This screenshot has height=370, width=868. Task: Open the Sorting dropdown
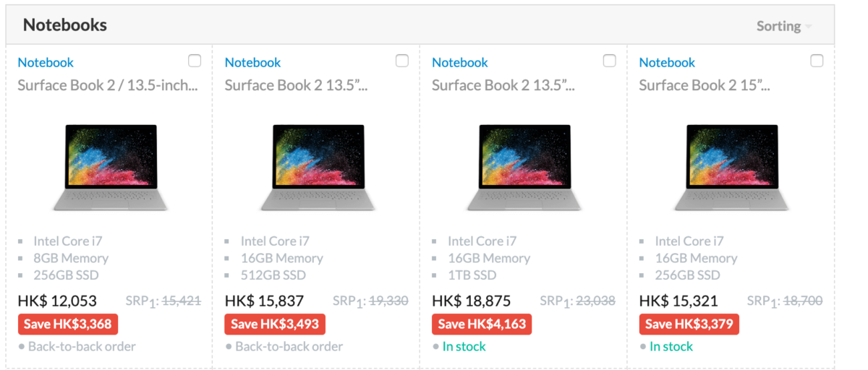pyautogui.click(x=784, y=26)
